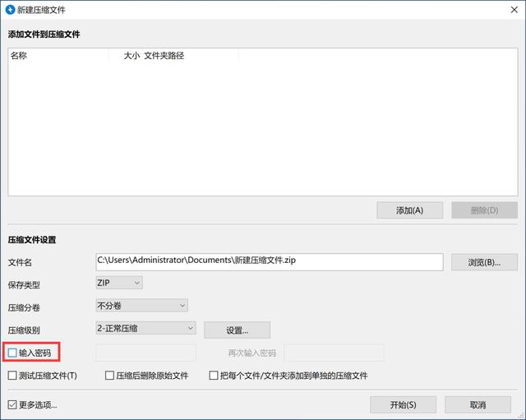Click the 添加(A) button

click(x=409, y=210)
